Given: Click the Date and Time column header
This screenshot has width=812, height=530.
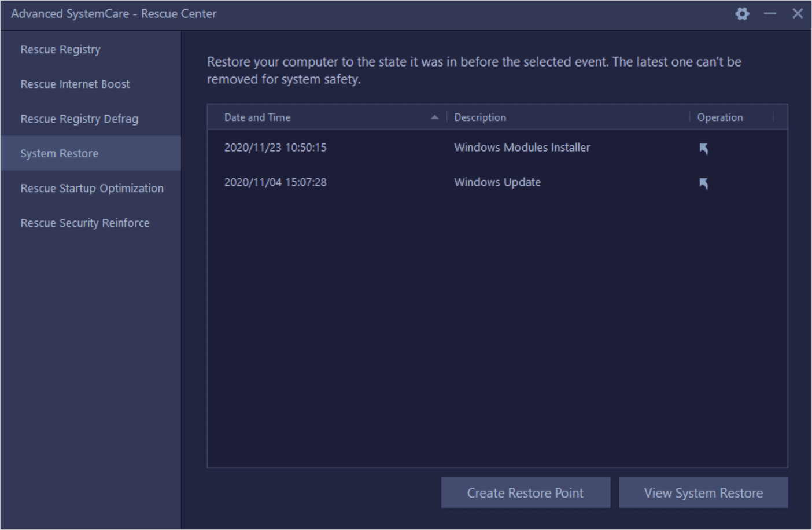Looking at the screenshot, I should [327, 117].
